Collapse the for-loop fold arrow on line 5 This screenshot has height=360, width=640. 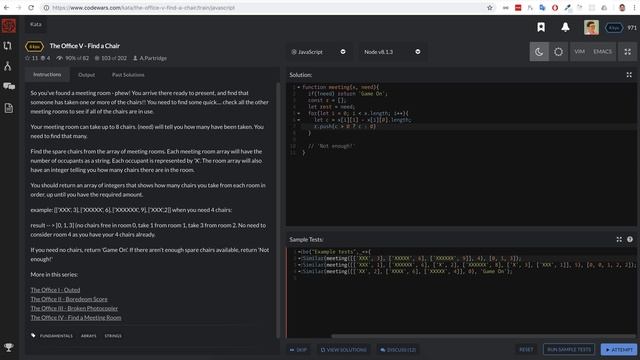[298, 113]
